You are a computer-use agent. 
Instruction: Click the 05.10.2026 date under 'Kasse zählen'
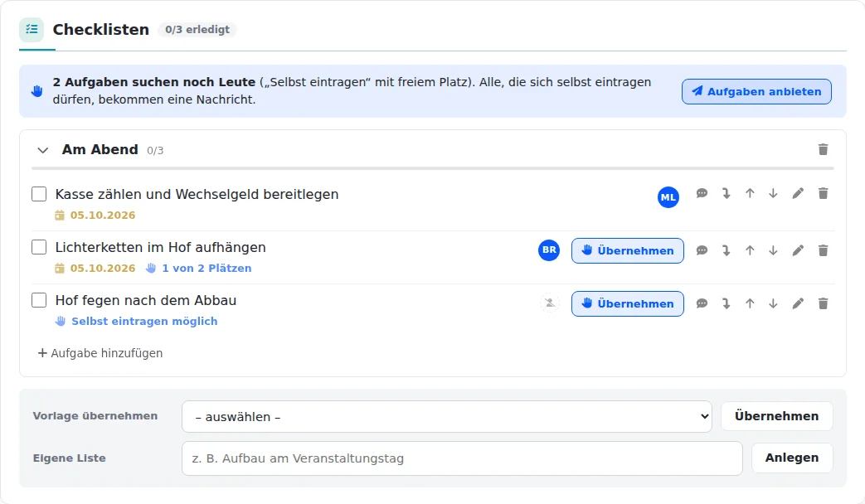tap(95, 215)
